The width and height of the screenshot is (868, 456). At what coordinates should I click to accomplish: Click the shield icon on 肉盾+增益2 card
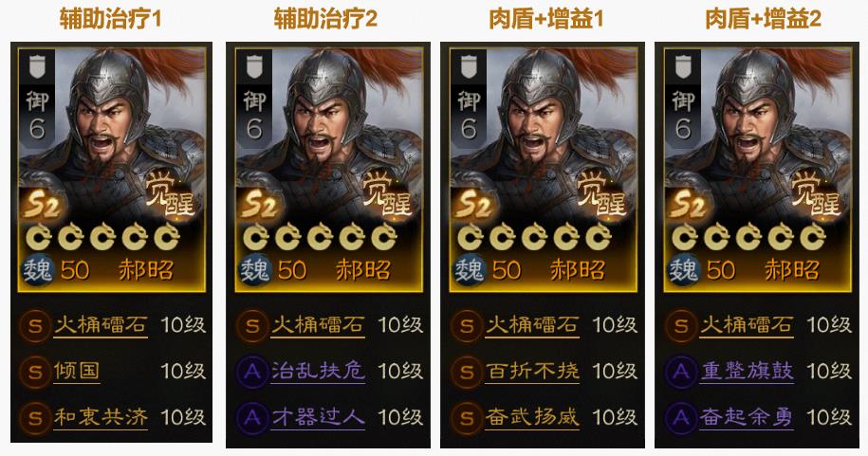pos(683,66)
